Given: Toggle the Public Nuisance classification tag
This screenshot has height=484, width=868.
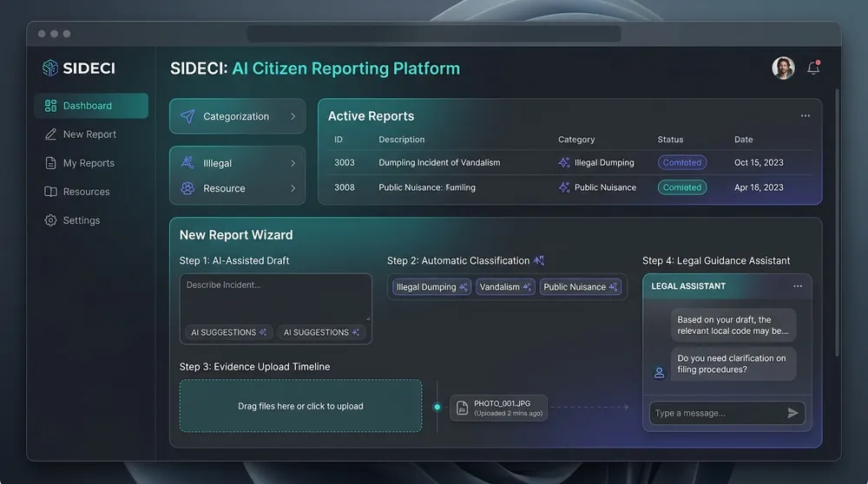Looking at the screenshot, I should (580, 287).
